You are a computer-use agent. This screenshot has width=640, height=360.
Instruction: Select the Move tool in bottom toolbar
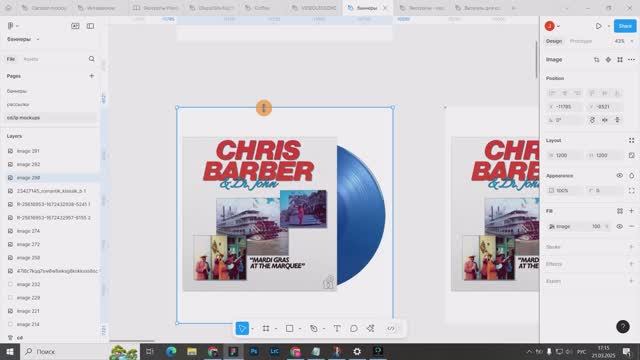point(242,329)
